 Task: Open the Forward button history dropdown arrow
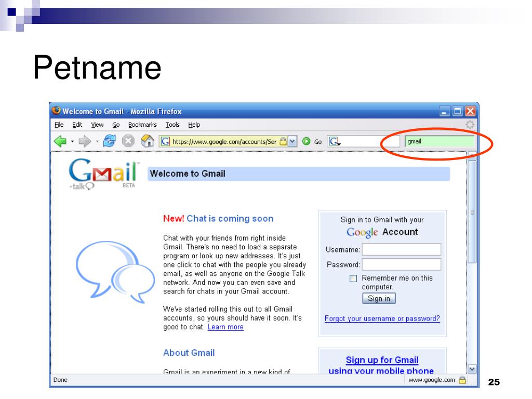97,141
